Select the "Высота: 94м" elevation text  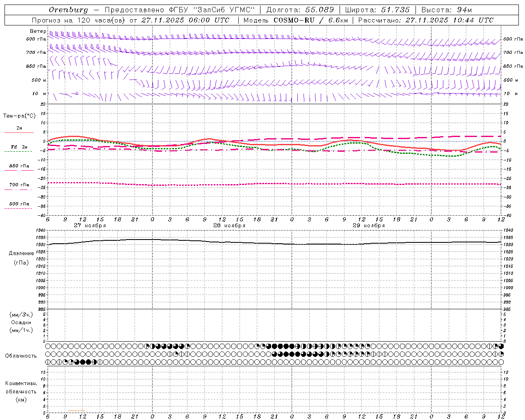point(447,10)
